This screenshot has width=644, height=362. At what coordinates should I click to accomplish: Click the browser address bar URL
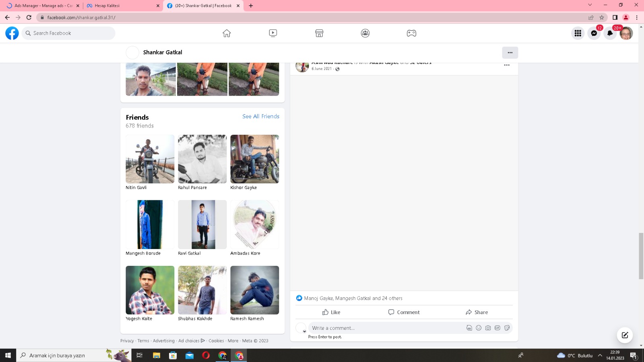click(81, 17)
